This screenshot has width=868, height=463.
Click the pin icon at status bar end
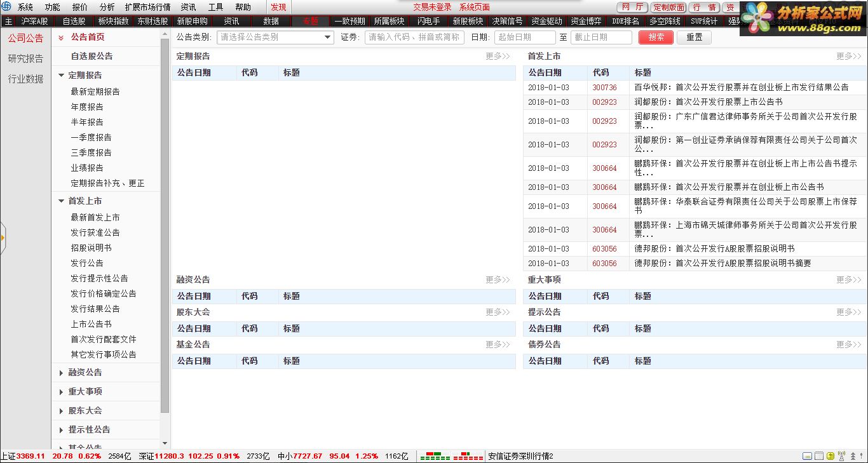pos(861,455)
